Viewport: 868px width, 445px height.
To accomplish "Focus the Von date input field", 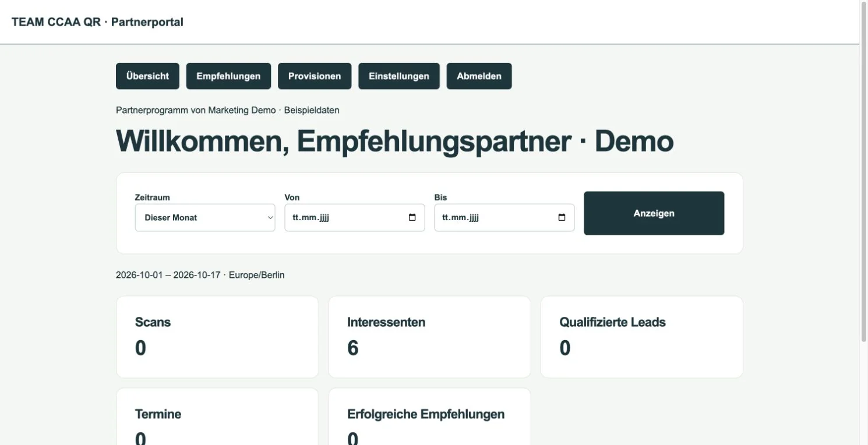I will coord(355,218).
